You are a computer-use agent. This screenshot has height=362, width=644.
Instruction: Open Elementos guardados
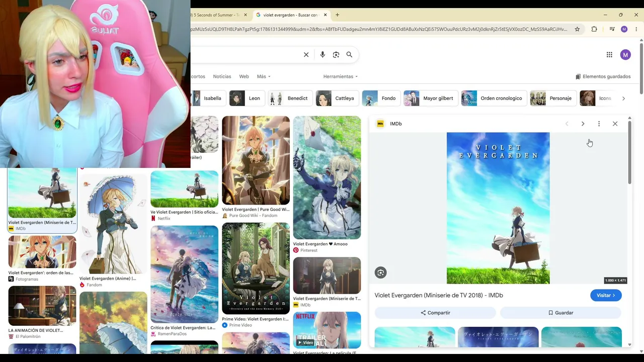603,76
